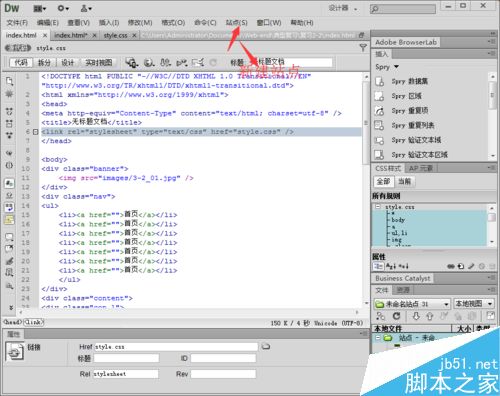Click the collapse full tag icon in the code toolbar
Viewport: 500px width, 396px height.
click(9, 111)
